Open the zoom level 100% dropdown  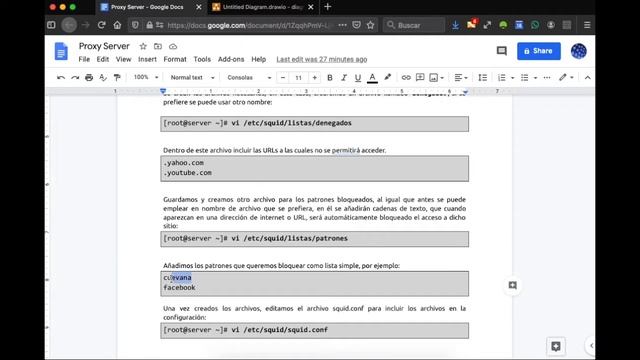point(146,77)
